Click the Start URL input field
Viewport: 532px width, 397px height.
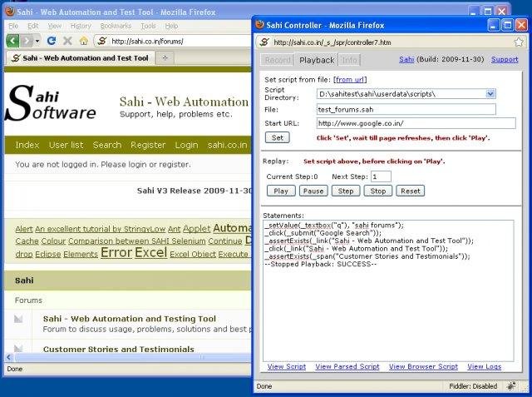coord(416,123)
